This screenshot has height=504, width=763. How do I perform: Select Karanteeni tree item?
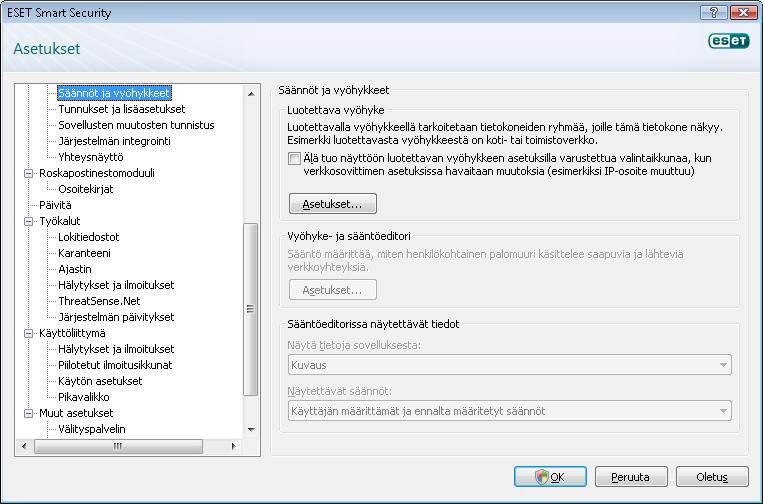84,253
